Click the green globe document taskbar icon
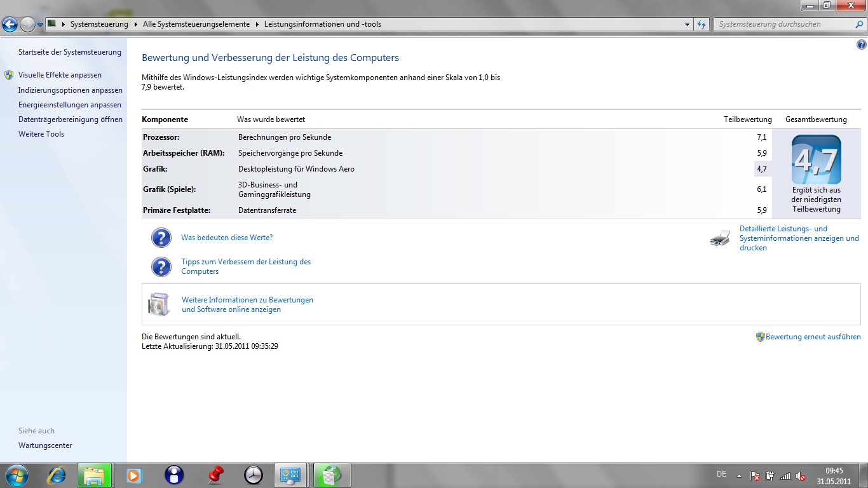The image size is (868, 488). pos(332,475)
